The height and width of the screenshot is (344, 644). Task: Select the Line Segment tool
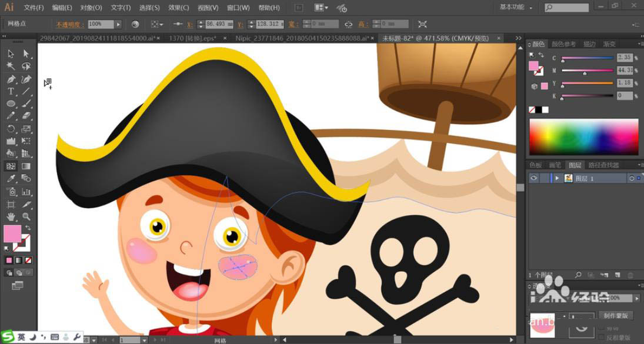point(26,91)
